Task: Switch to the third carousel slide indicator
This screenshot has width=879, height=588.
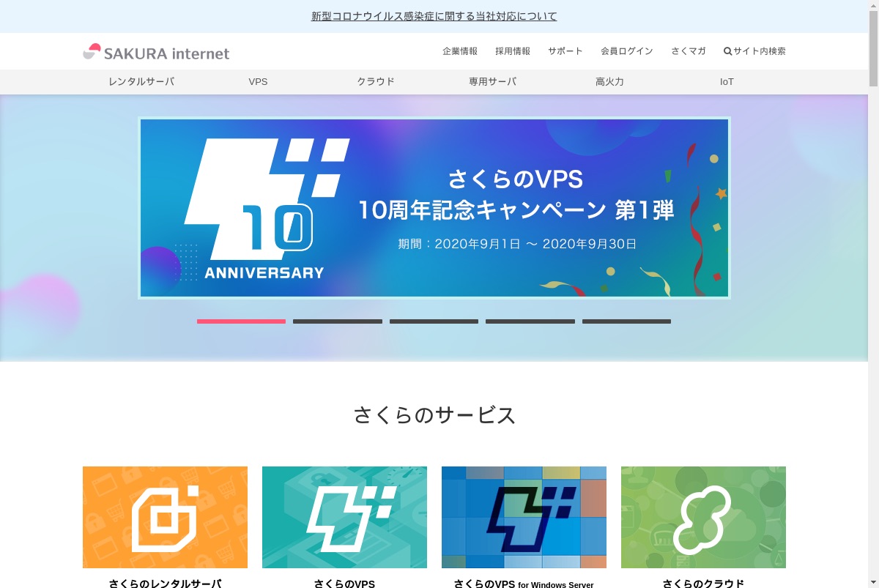Action: coord(434,321)
